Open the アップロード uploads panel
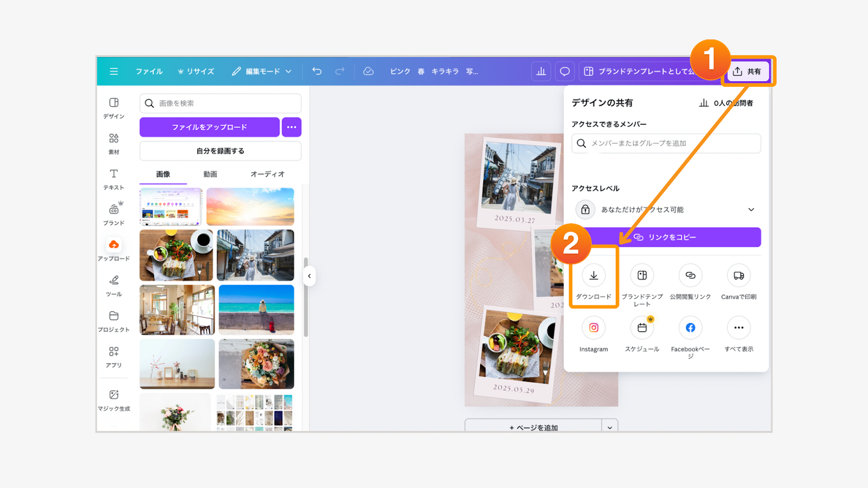Image resolution: width=868 pixels, height=488 pixels. (x=114, y=250)
